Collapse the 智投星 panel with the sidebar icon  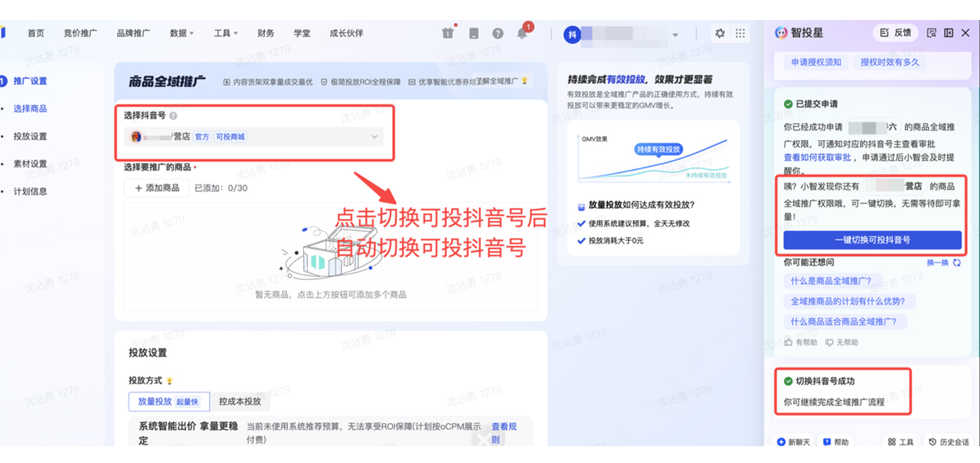949,33
